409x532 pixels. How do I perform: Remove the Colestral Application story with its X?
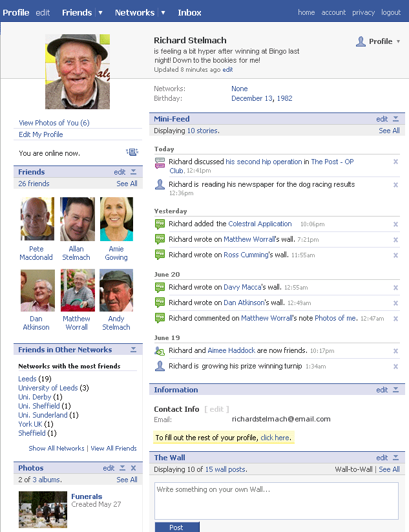[x=395, y=224]
